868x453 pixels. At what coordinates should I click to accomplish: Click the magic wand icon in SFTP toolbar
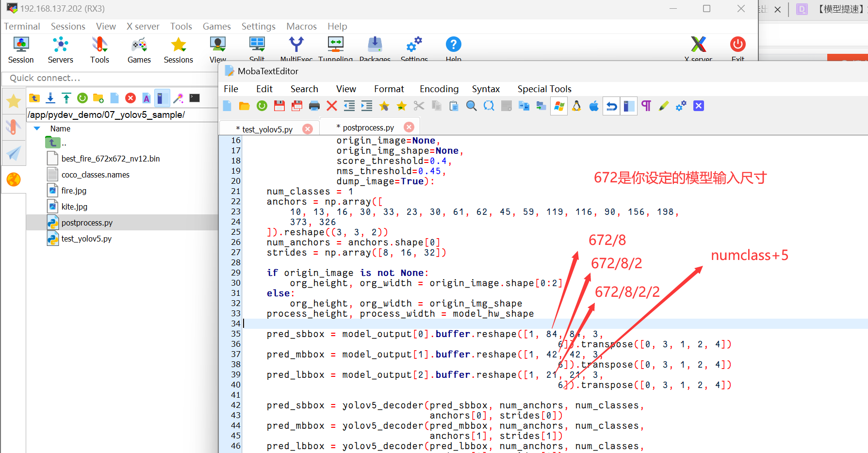(x=179, y=98)
